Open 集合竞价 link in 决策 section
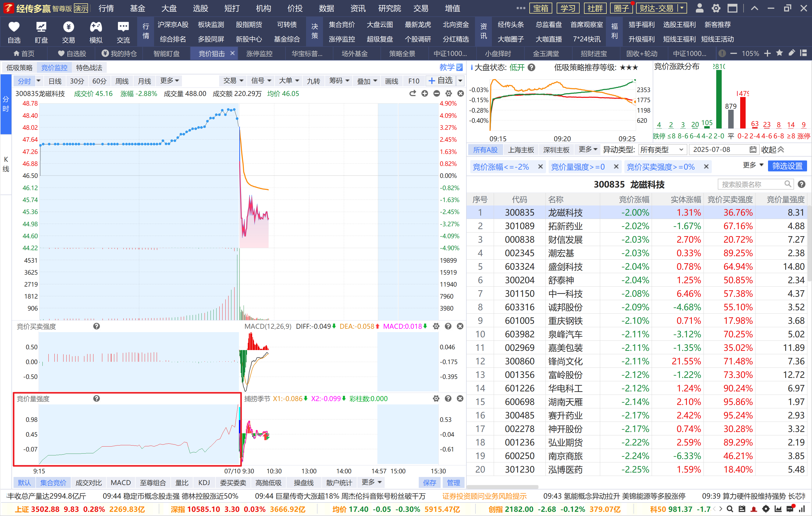The height and width of the screenshot is (516, 812). 342,24
